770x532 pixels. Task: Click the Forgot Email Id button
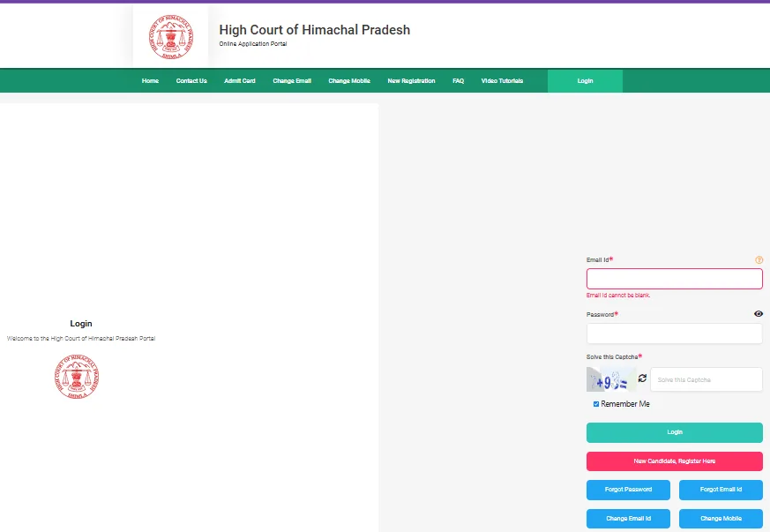click(721, 490)
